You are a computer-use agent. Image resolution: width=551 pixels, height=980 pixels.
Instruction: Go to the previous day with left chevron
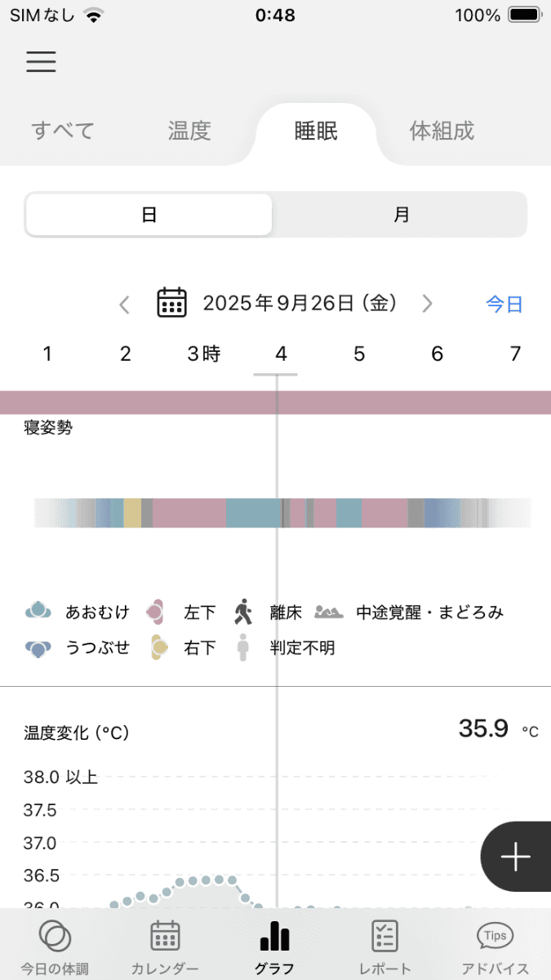pyautogui.click(x=124, y=303)
